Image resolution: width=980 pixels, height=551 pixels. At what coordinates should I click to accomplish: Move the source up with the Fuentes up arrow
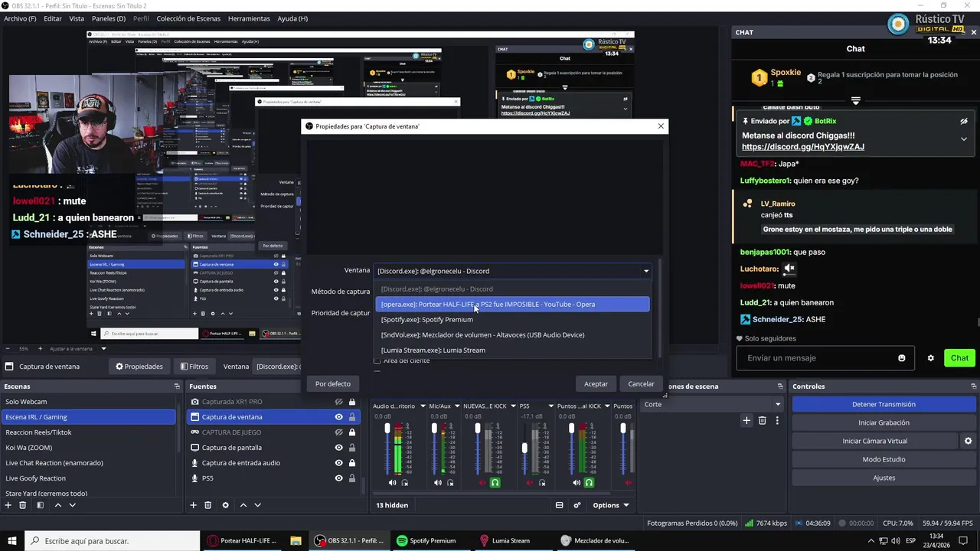(x=243, y=505)
